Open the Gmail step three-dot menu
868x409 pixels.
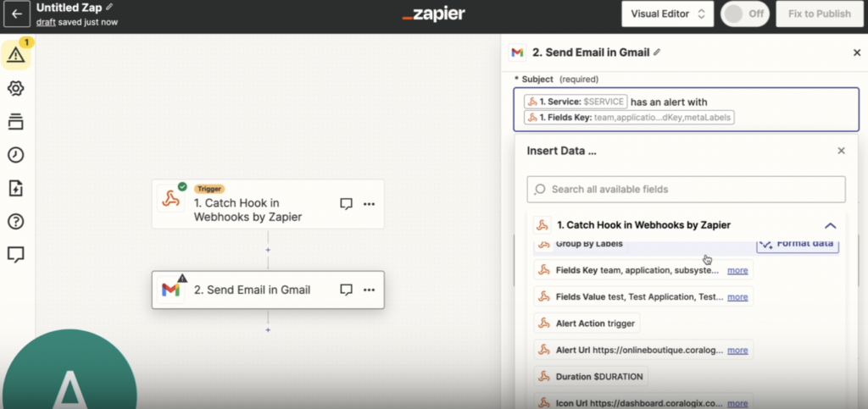click(x=370, y=290)
